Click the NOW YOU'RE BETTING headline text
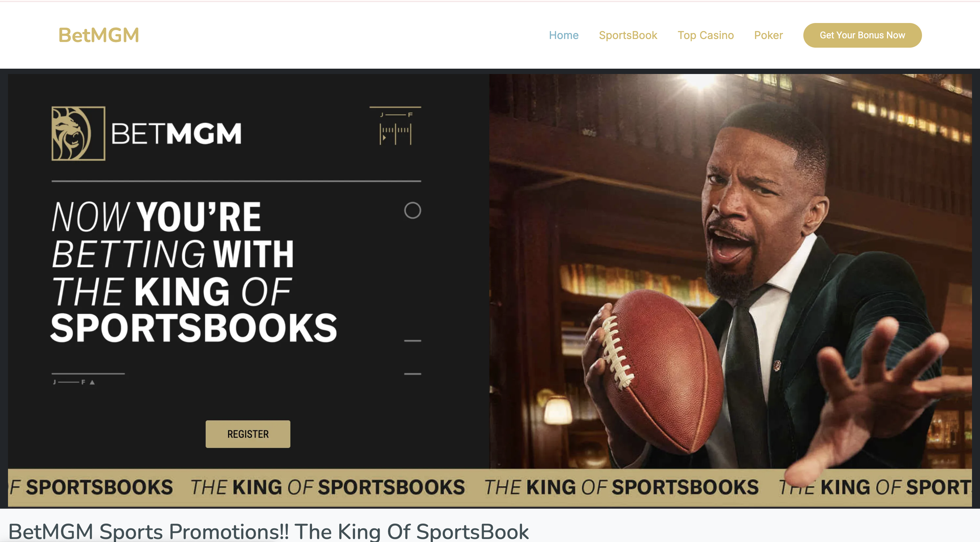Image resolution: width=980 pixels, height=542 pixels. [x=194, y=272]
